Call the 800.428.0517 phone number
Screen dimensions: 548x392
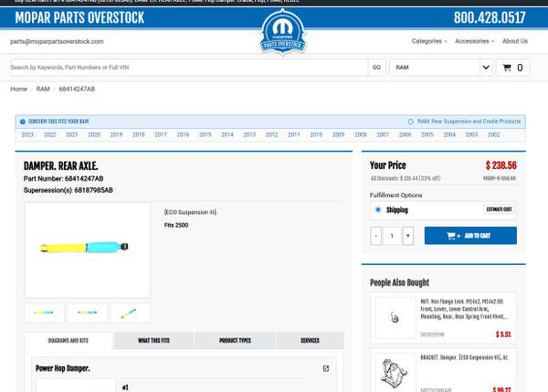[x=490, y=17]
